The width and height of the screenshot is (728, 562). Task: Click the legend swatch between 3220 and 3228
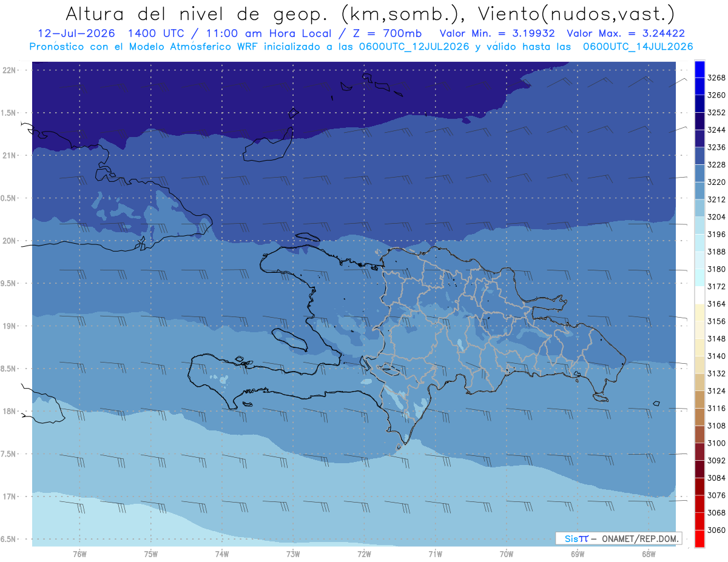(x=699, y=173)
